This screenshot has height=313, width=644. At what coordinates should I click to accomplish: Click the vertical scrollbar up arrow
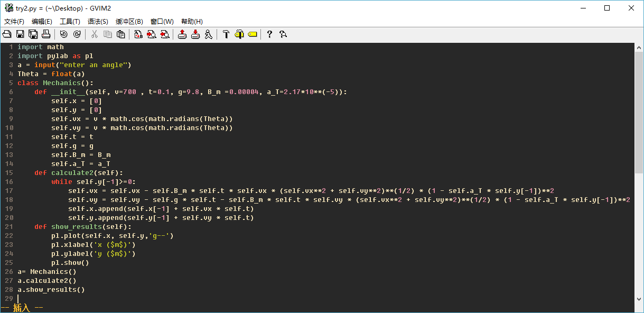click(x=639, y=47)
